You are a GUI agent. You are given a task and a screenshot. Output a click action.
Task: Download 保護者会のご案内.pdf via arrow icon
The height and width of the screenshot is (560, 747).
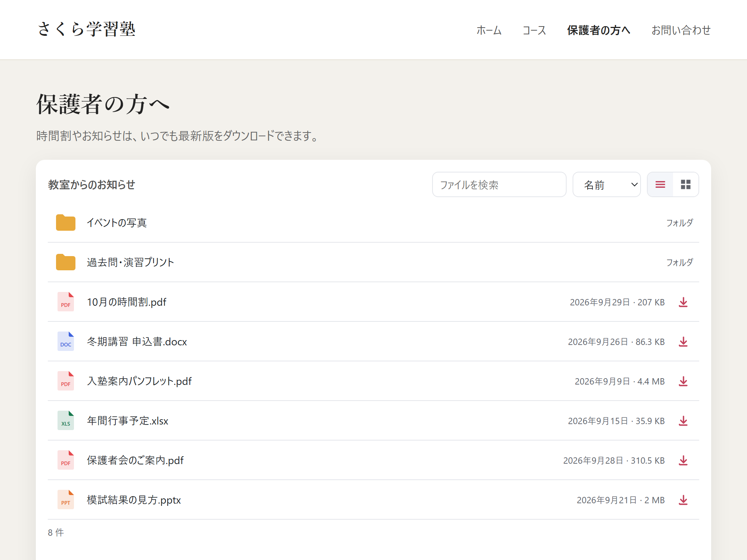point(683,460)
